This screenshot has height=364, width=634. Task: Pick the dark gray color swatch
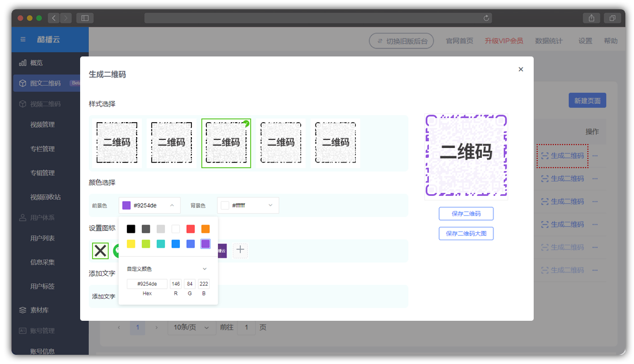pos(146,229)
